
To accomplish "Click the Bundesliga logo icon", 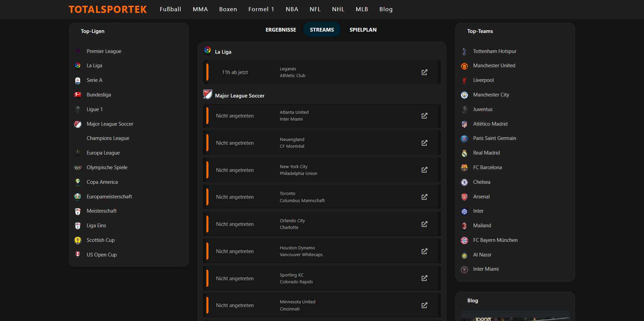I will tap(78, 95).
